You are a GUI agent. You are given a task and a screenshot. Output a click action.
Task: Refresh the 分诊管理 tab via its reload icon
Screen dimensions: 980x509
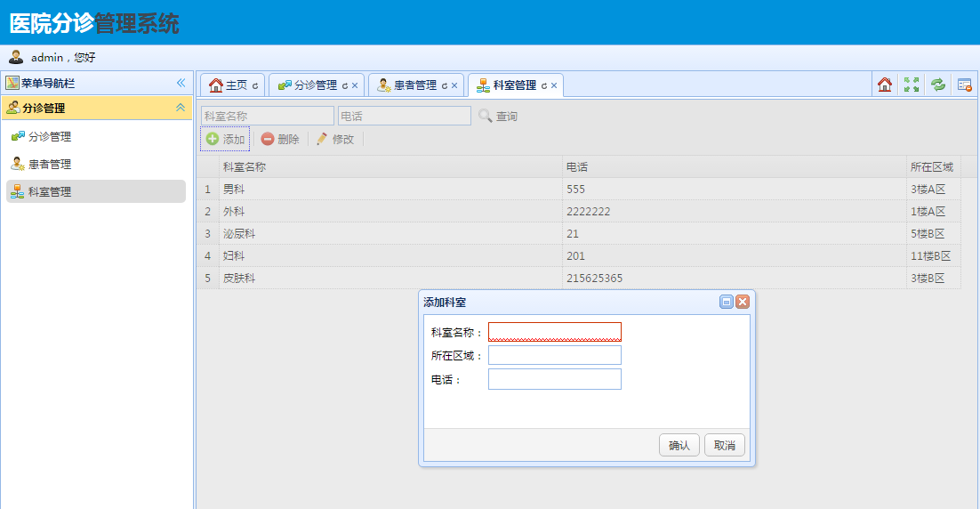(344, 85)
